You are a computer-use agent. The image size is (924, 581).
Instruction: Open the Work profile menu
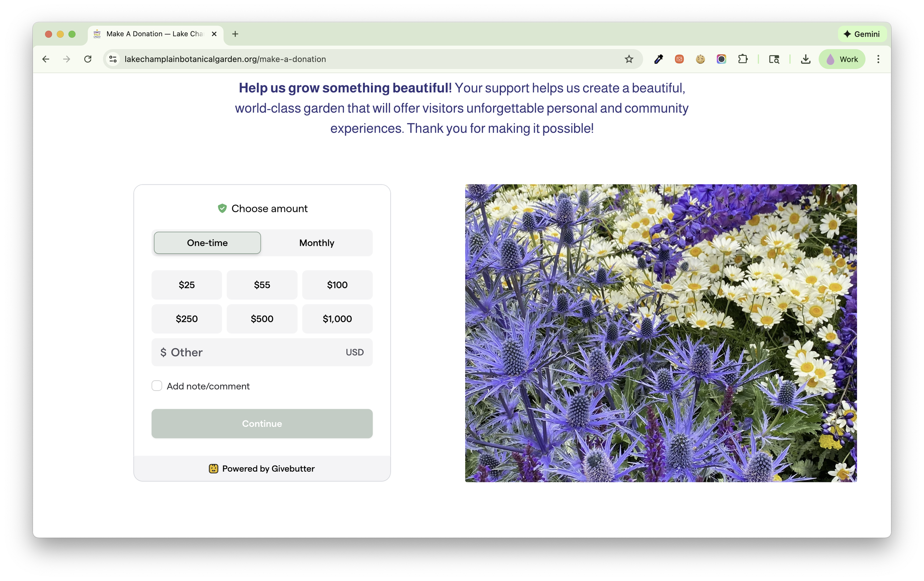point(842,59)
